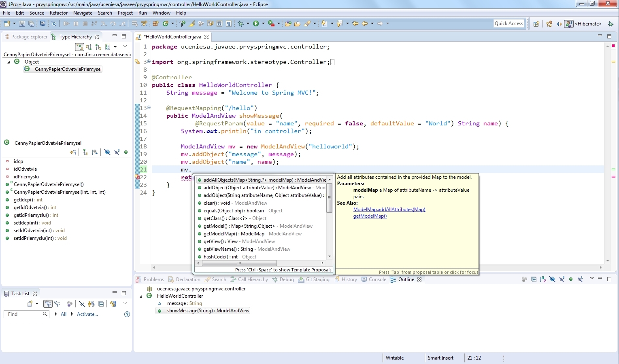The width and height of the screenshot is (619, 364).
Task: Open the Run configurations dropdown arrow
Action: point(263,23)
